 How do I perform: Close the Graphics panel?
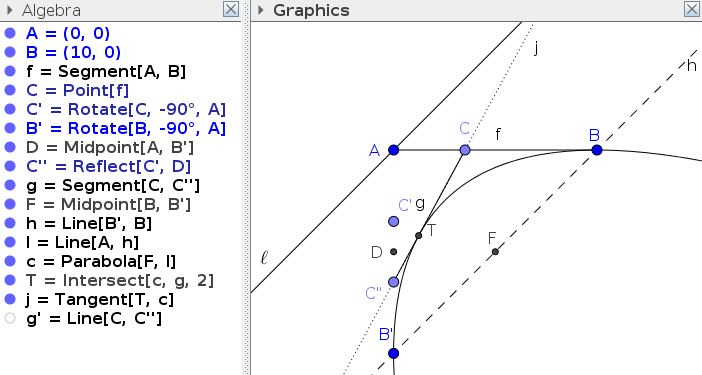(692, 9)
